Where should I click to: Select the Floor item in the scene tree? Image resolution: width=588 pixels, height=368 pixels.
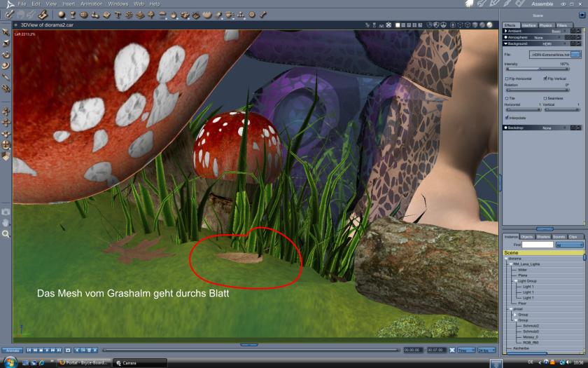pyautogui.click(x=522, y=304)
